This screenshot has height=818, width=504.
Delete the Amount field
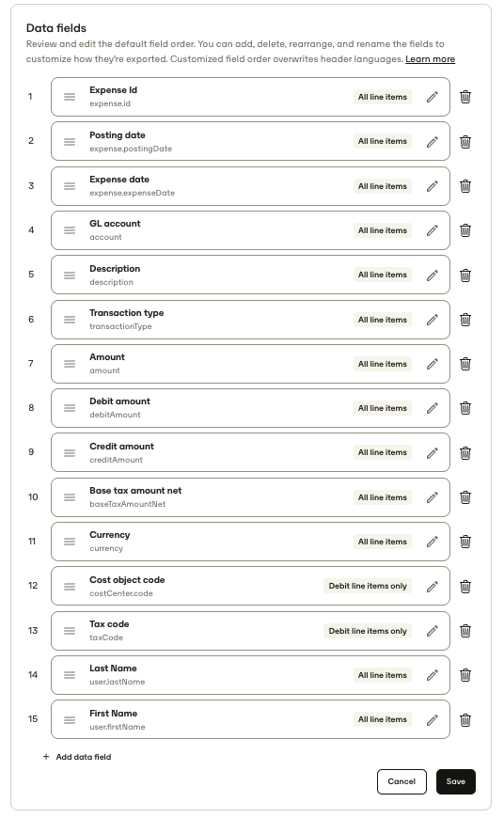[x=465, y=364]
